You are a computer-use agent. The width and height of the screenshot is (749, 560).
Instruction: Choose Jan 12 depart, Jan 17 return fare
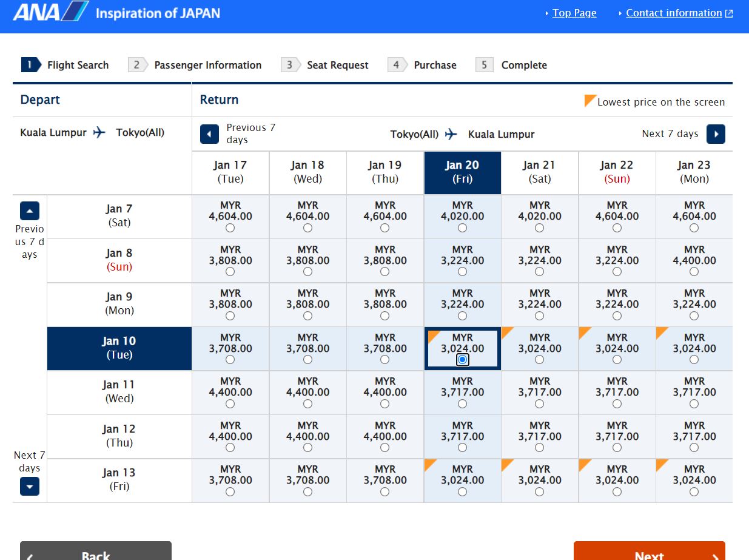230,448
